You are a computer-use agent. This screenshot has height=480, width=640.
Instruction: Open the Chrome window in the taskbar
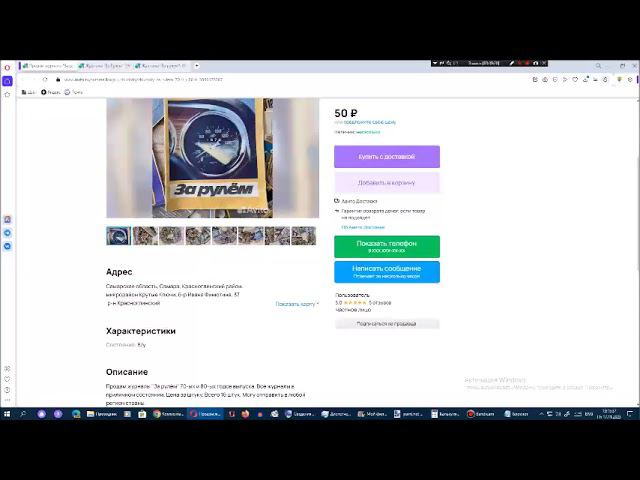pos(168,414)
